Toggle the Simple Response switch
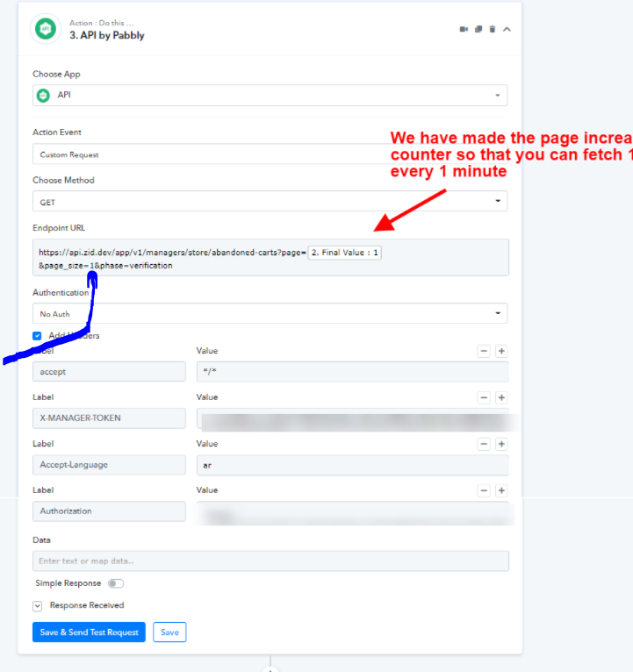Image resolution: width=633 pixels, height=672 pixels. 116,583
